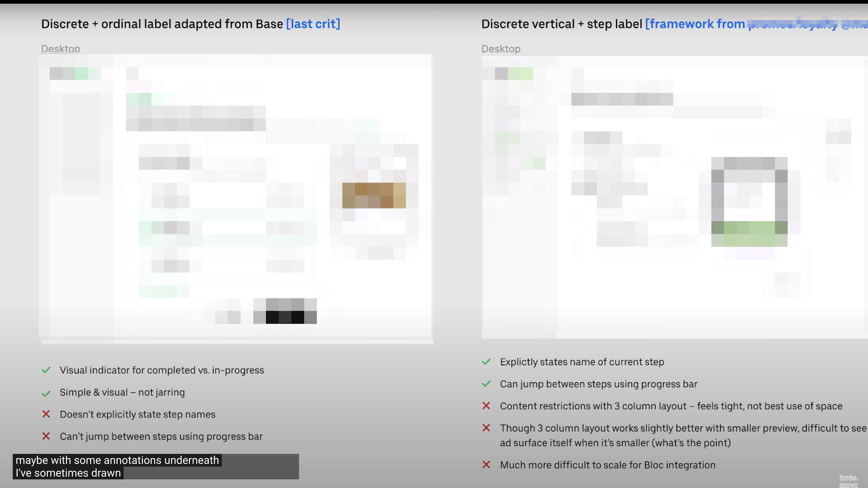This screenshot has width=868, height=488.
Task: Click red X next to 'Can't jump between steps'
Action: click(46, 436)
